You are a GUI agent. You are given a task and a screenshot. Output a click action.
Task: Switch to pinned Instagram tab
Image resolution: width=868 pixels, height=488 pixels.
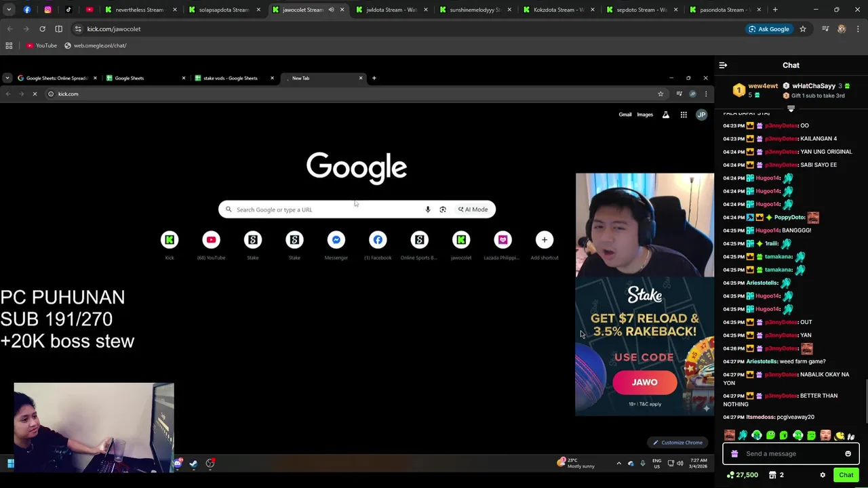(x=47, y=9)
